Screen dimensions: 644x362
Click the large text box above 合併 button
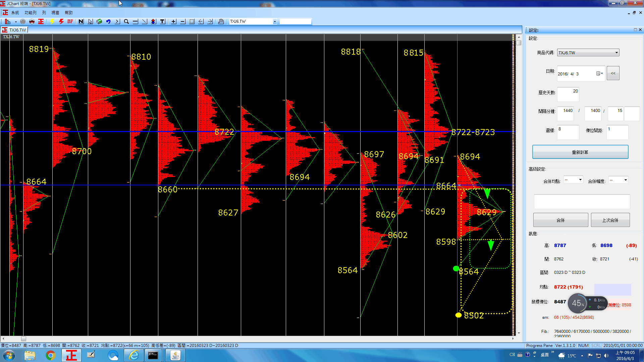(582, 202)
